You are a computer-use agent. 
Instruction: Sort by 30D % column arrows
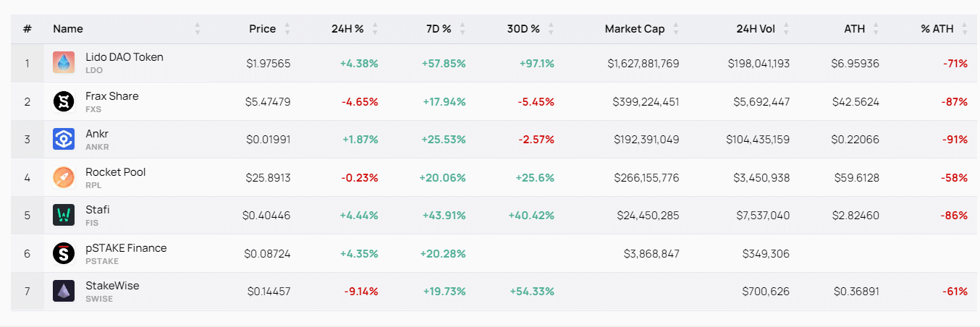tap(551, 29)
